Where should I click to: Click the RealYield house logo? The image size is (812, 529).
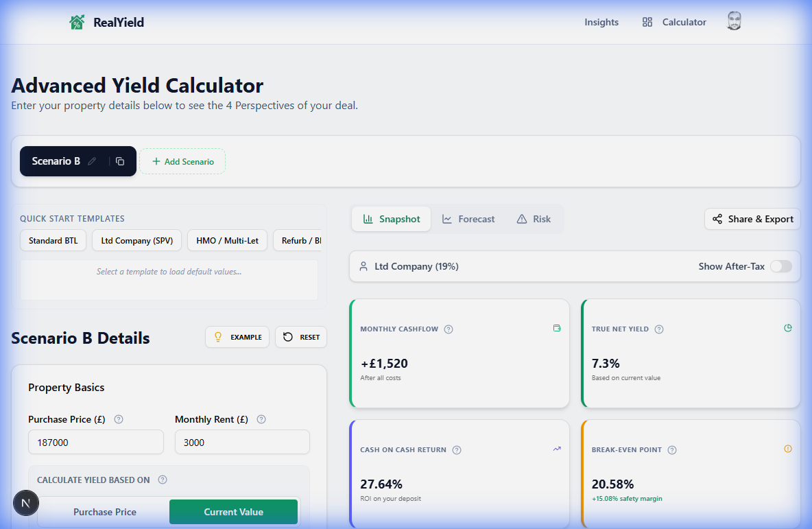(76, 21)
